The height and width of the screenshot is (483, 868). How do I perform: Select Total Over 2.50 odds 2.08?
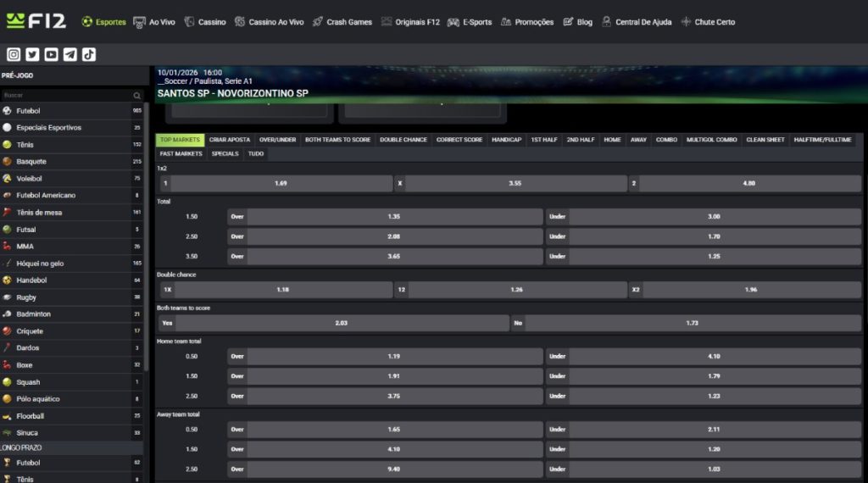tap(386, 236)
